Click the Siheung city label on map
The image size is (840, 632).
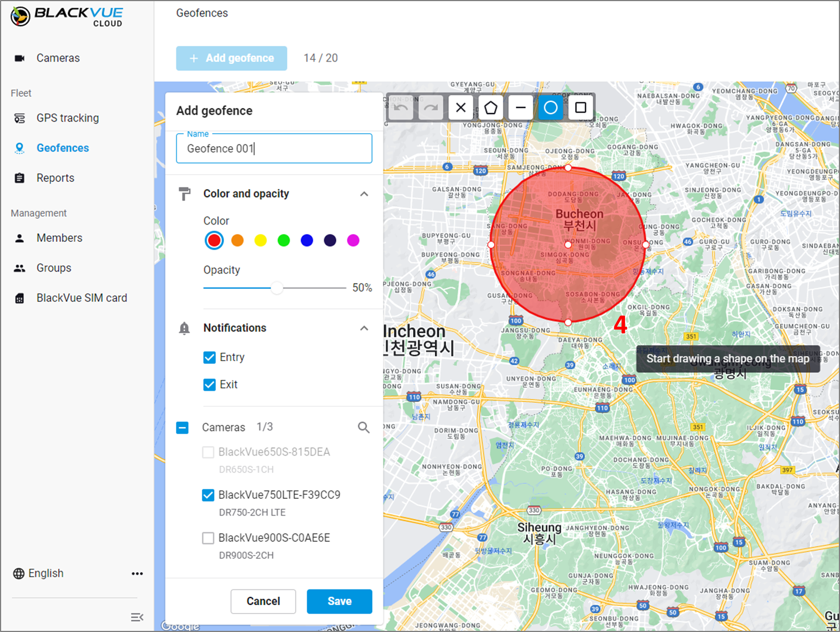point(539,533)
